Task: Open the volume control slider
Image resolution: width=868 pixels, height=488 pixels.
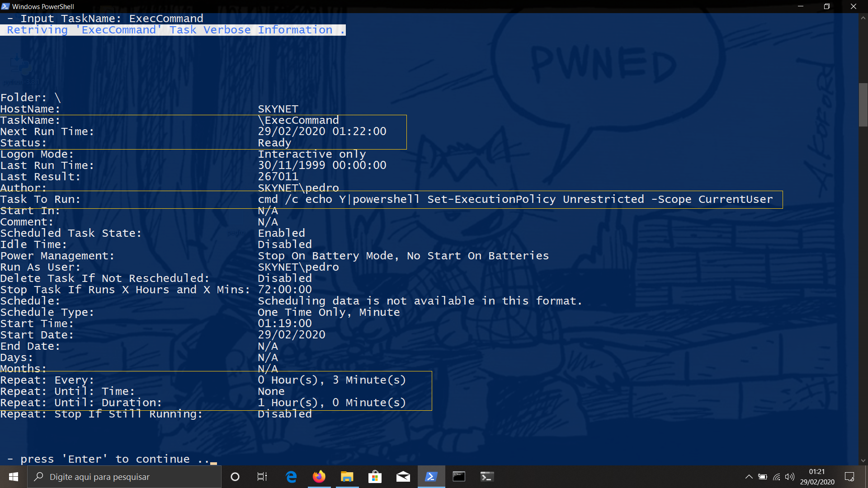Action: click(790, 477)
